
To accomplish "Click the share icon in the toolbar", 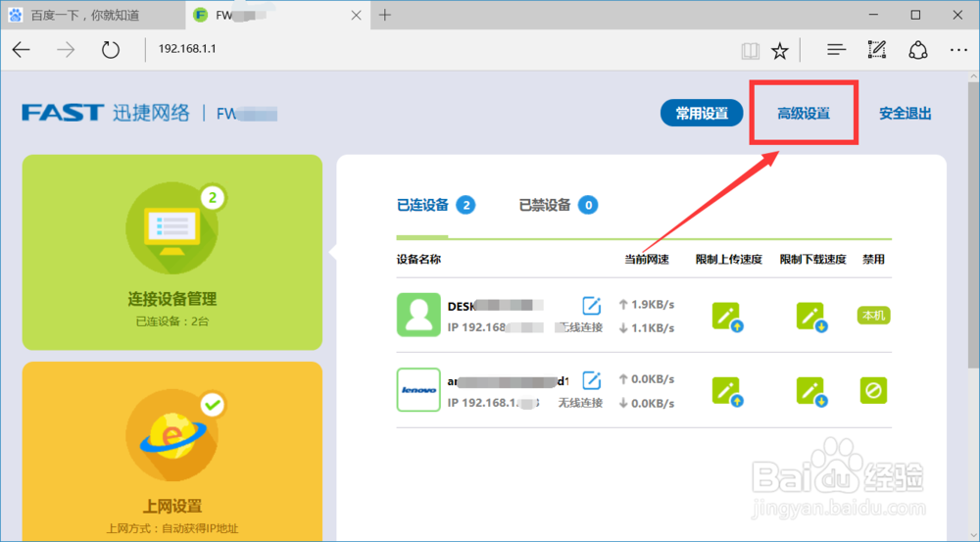I will point(917,50).
